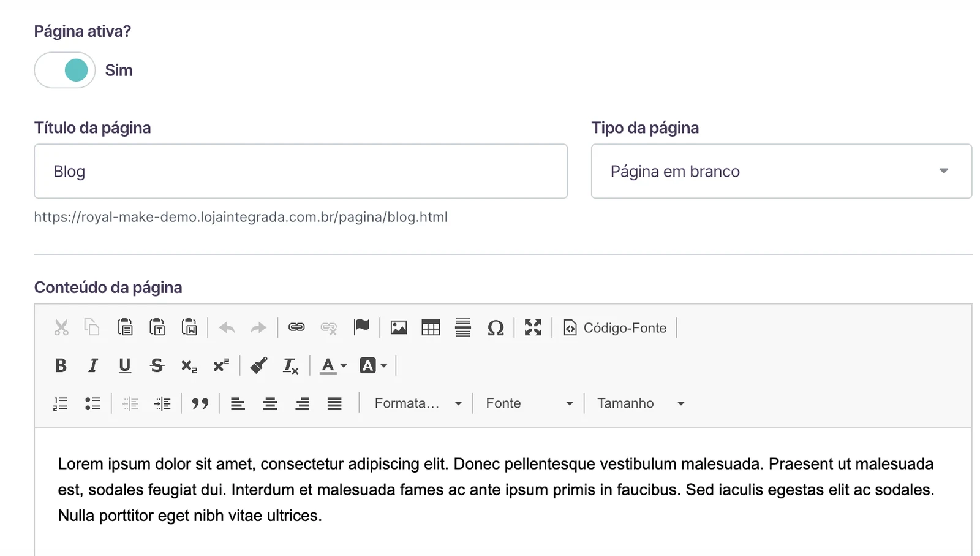Viewport: 980px width, 556px height.
Task: Click the Título da página input field
Action: click(x=301, y=171)
